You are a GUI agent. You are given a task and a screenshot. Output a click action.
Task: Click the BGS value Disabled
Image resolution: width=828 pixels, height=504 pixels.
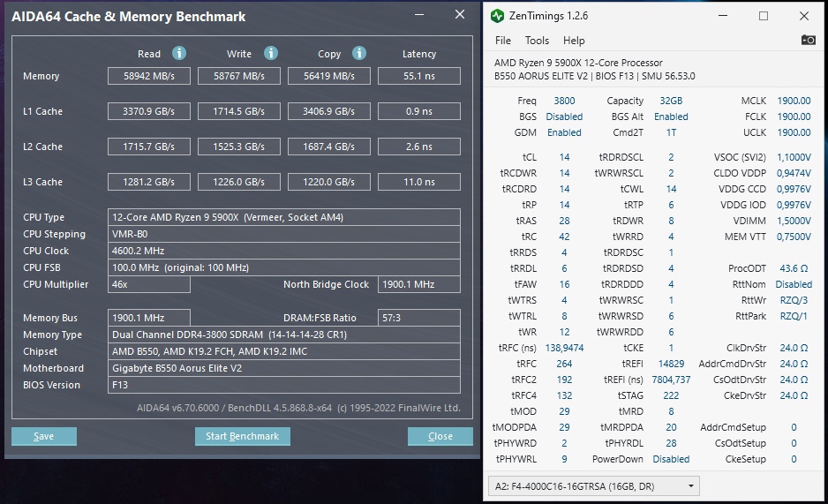point(564,117)
